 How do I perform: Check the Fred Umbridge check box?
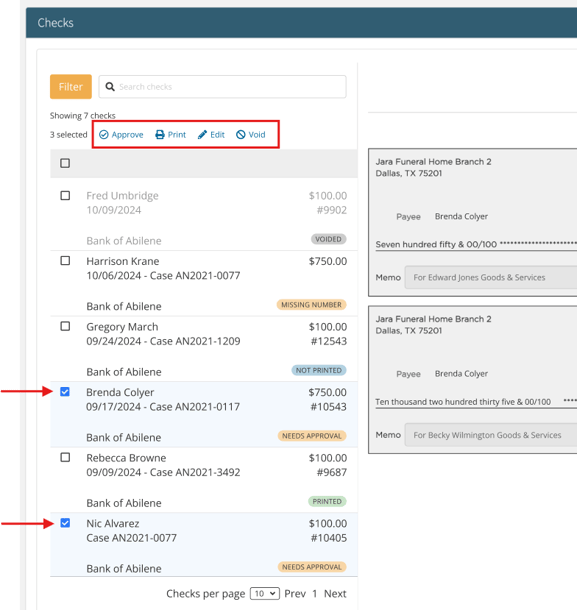(x=65, y=195)
